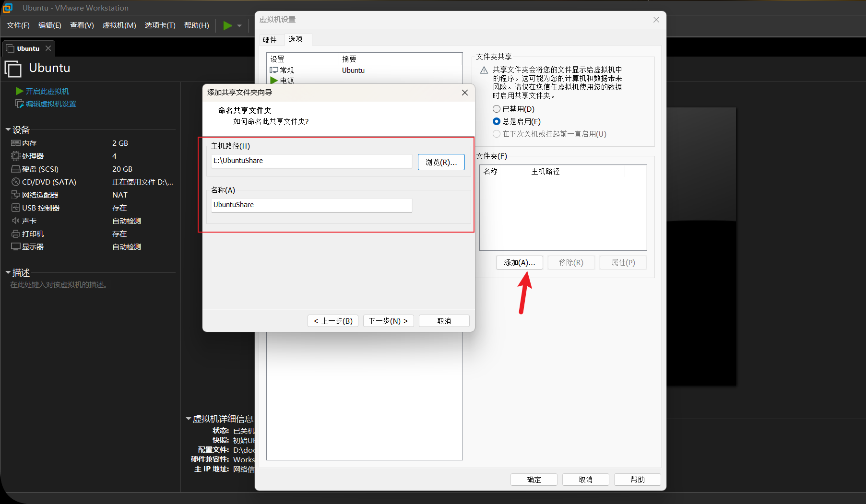866x504 pixels.
Task: Click the 编辑虚拟机设置 edit icon
Action: coord(20,104)
